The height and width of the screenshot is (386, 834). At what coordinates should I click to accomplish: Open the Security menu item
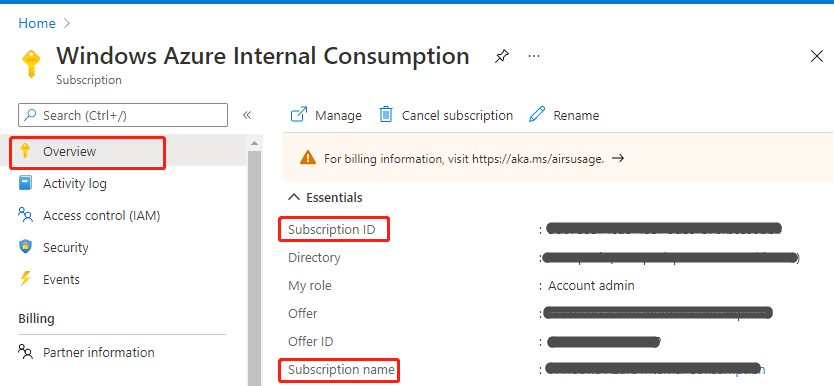(65, 247)
